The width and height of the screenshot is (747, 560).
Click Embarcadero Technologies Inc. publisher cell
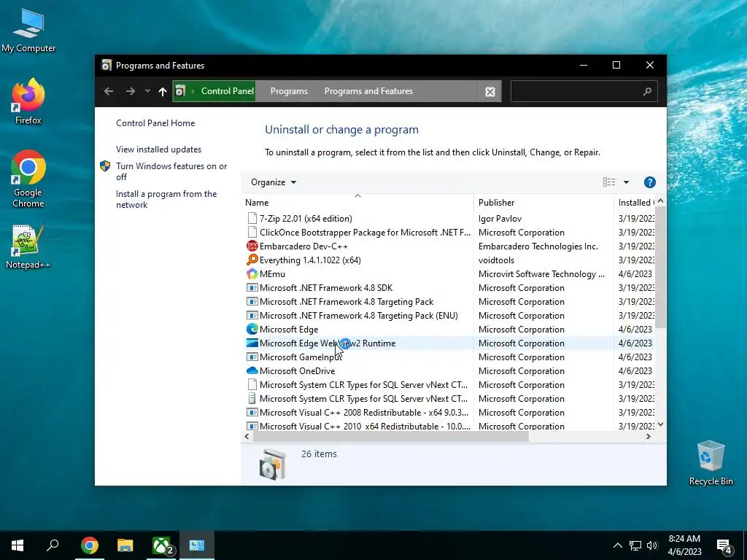point(538,246)
